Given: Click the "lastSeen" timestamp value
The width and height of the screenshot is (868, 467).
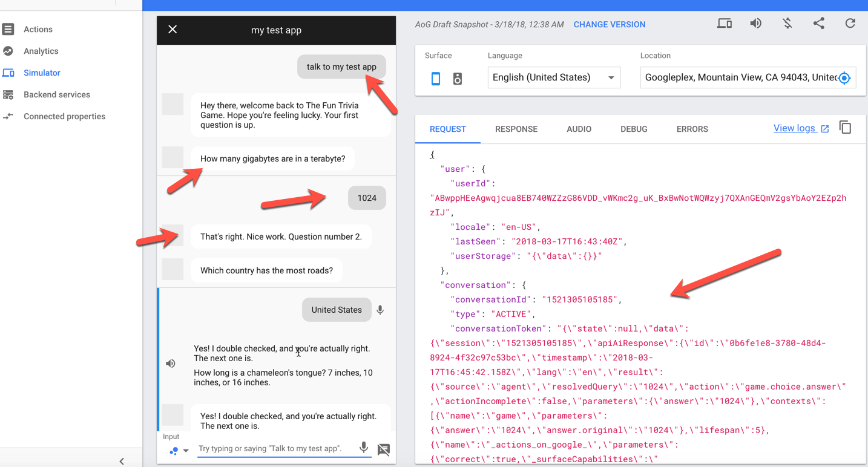Looking at the screenshot, I should tap(566, 241).
